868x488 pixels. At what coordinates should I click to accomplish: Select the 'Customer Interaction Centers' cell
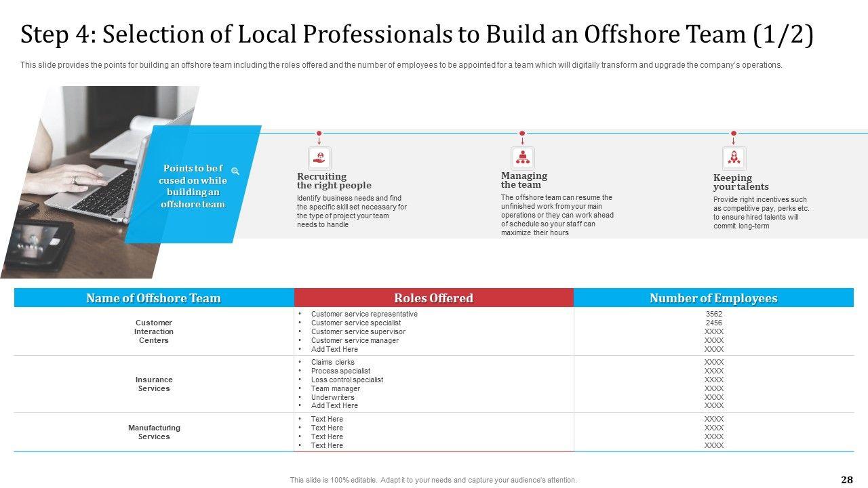154,331
